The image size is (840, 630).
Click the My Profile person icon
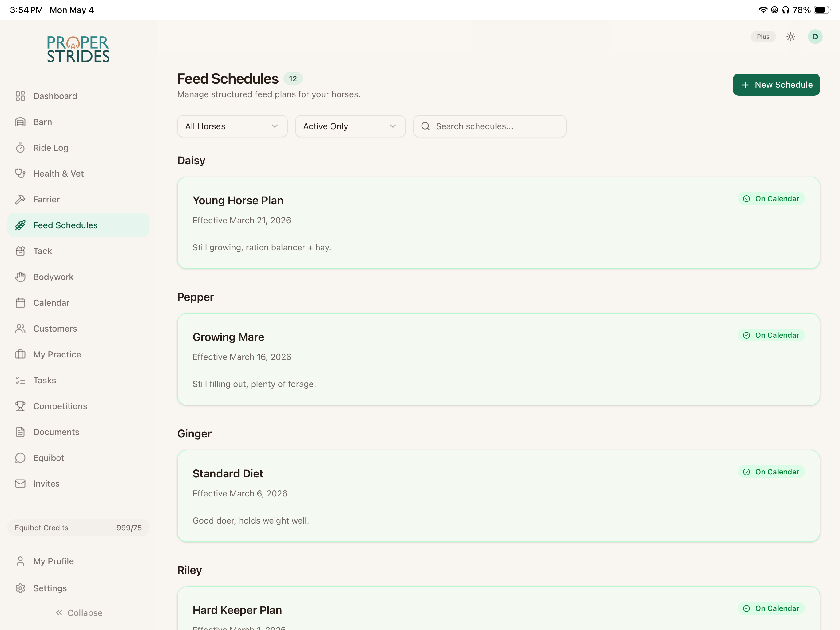(x=20, y=561)
